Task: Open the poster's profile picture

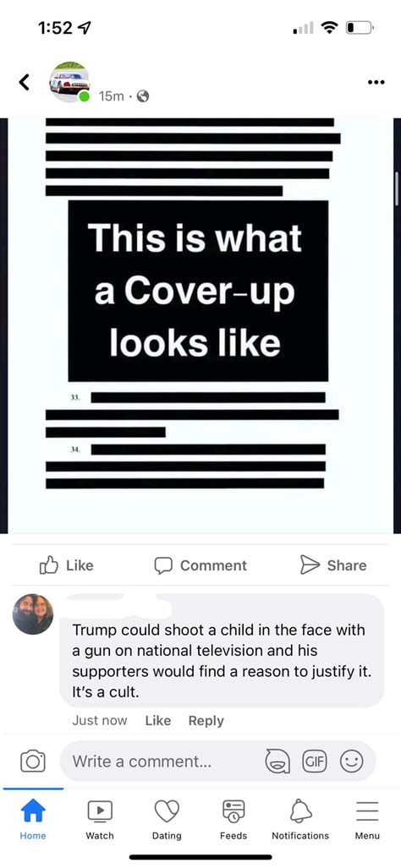Action: pos(69,82)
